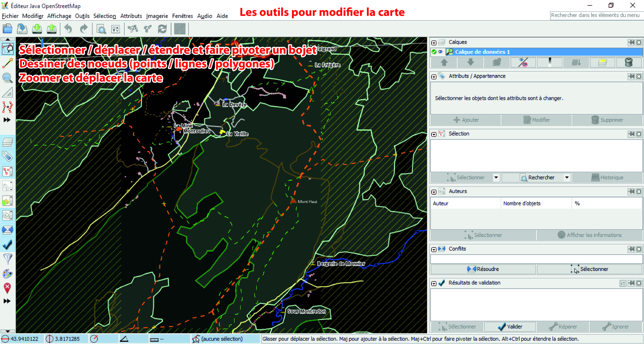Open a file with the folder icon
This screenshot has width=644, height=344.
click(x=7, y=29)
